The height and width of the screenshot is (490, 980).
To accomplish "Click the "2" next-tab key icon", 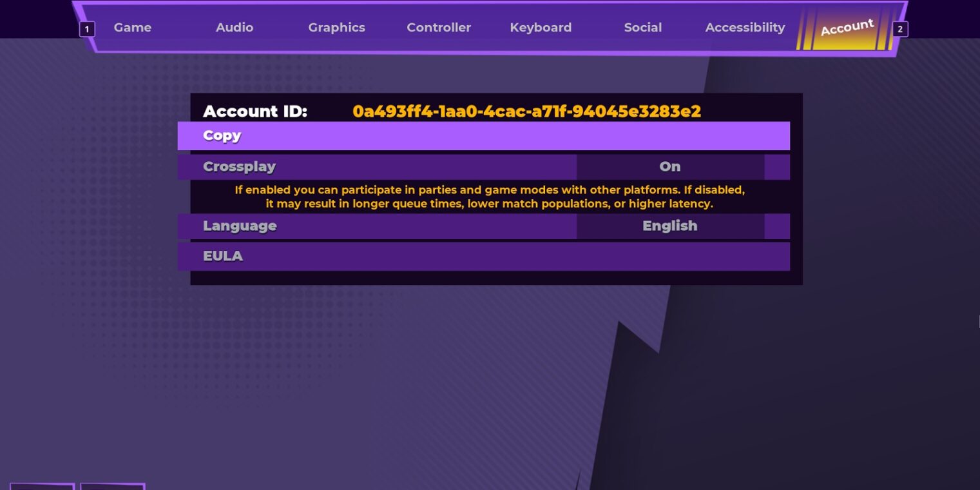I will 900,29.
